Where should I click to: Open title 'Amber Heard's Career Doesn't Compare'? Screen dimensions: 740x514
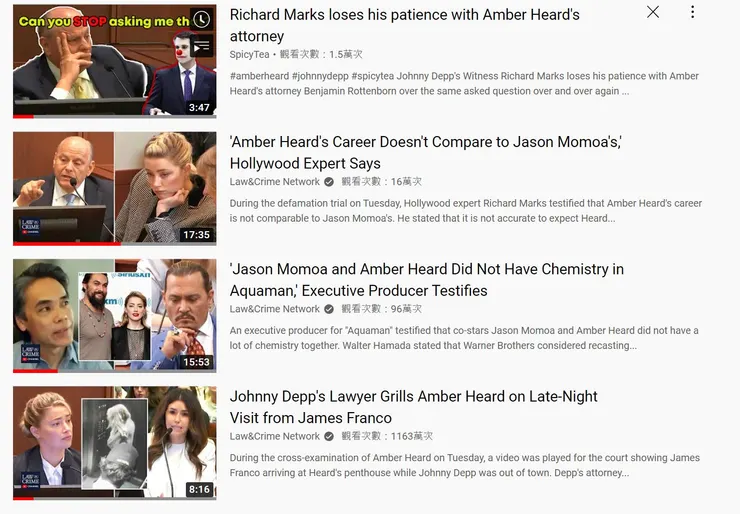tap(426, 152)
